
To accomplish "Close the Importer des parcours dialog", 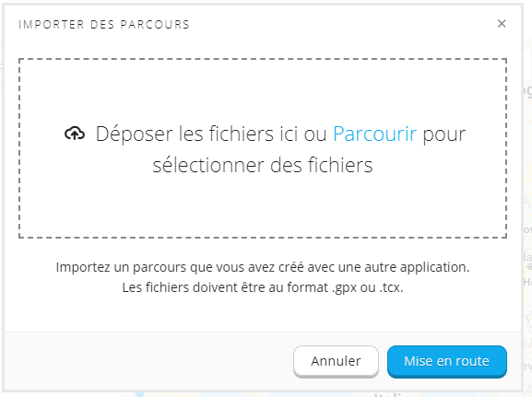I will tap(502, 24).
